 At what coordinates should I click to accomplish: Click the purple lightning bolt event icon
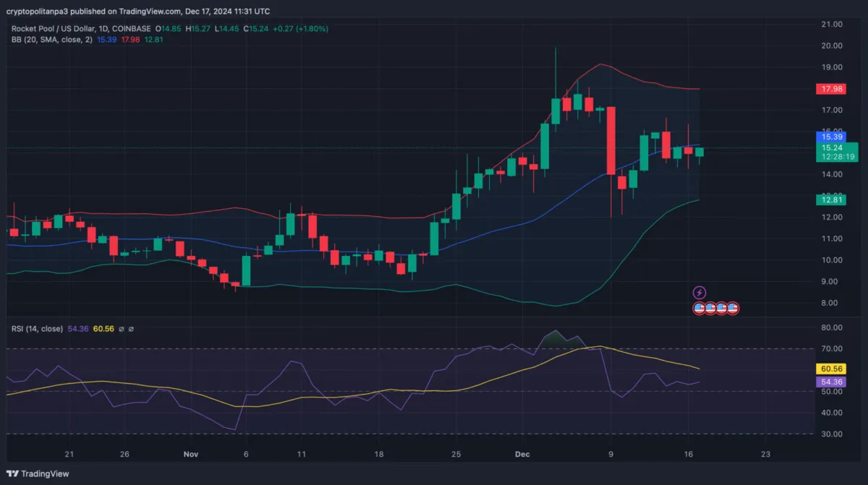(699, 293)
